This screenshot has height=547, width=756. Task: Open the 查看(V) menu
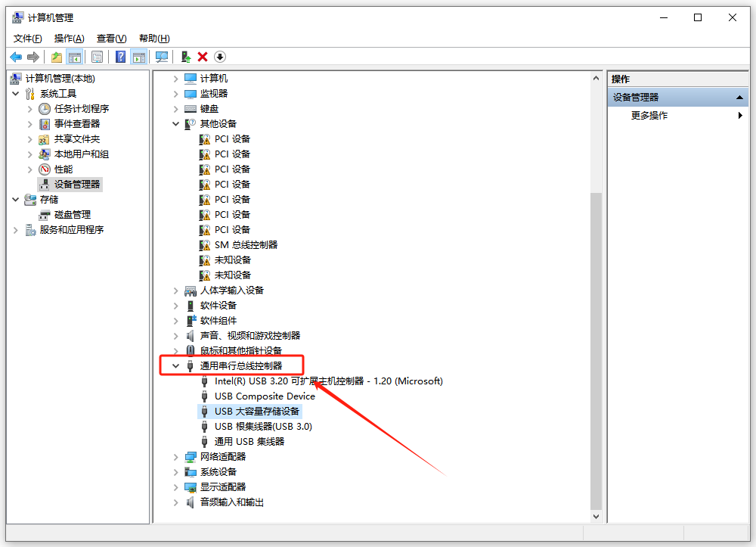tap(111, 39)
